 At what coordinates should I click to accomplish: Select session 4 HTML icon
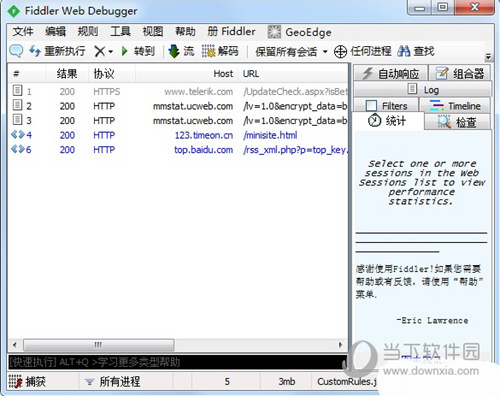coord(18,135)
